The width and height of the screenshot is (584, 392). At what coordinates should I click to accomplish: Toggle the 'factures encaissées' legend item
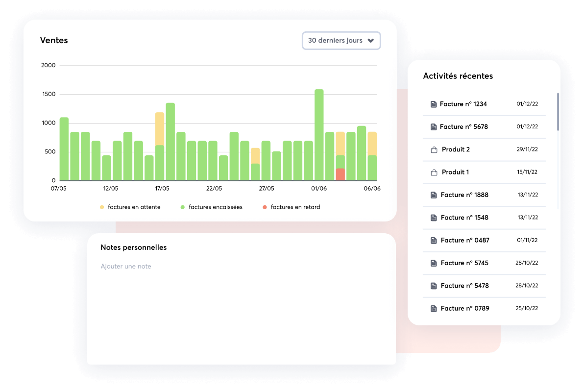[211, 207]
